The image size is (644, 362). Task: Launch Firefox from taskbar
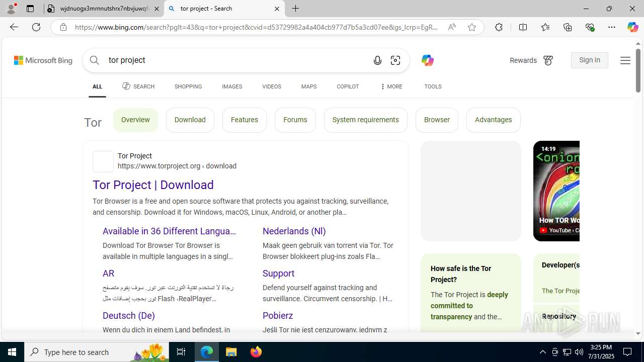pyautogui.click(x=256, y=352)
